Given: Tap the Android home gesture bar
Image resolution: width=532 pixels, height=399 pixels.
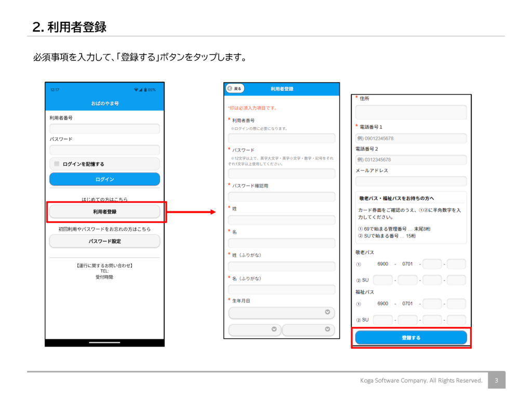Looking at the screenshot, I should [x=104, y=342].
